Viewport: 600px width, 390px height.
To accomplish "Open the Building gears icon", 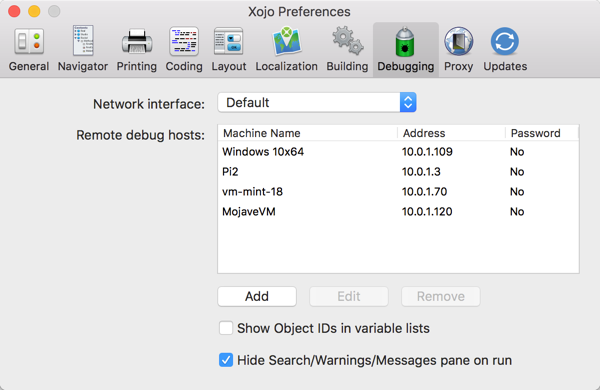I will (x=348, y=40).
